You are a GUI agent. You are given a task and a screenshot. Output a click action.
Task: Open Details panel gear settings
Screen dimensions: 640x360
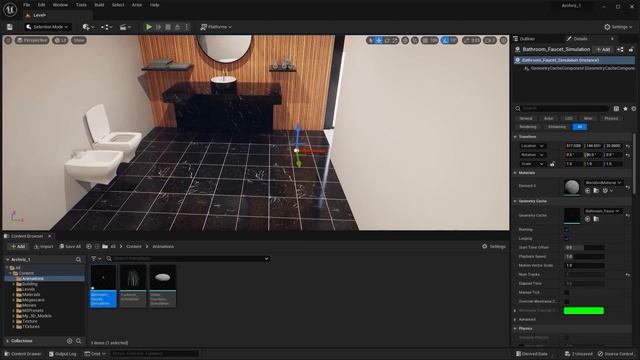pos(634,109)
